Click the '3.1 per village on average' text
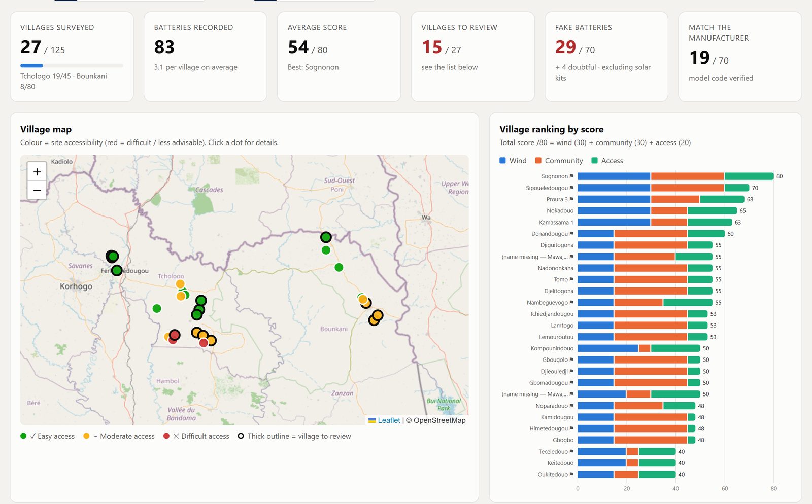 (x=196, y=67)
